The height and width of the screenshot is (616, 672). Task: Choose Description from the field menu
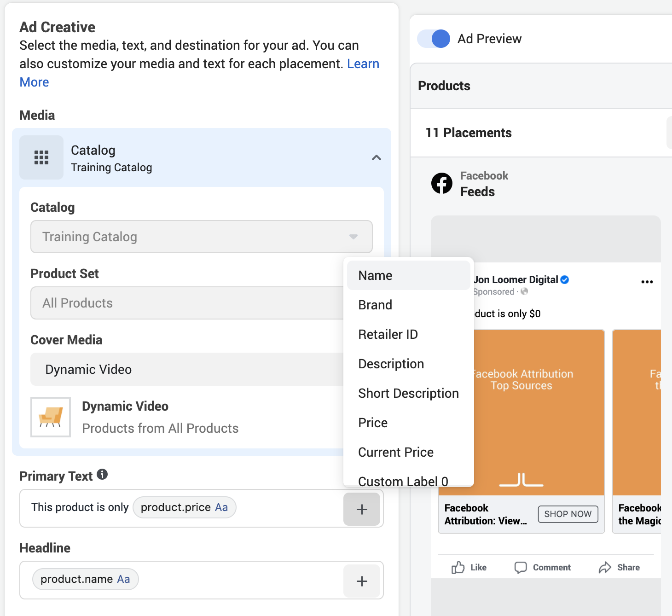[x=409, y=364]
